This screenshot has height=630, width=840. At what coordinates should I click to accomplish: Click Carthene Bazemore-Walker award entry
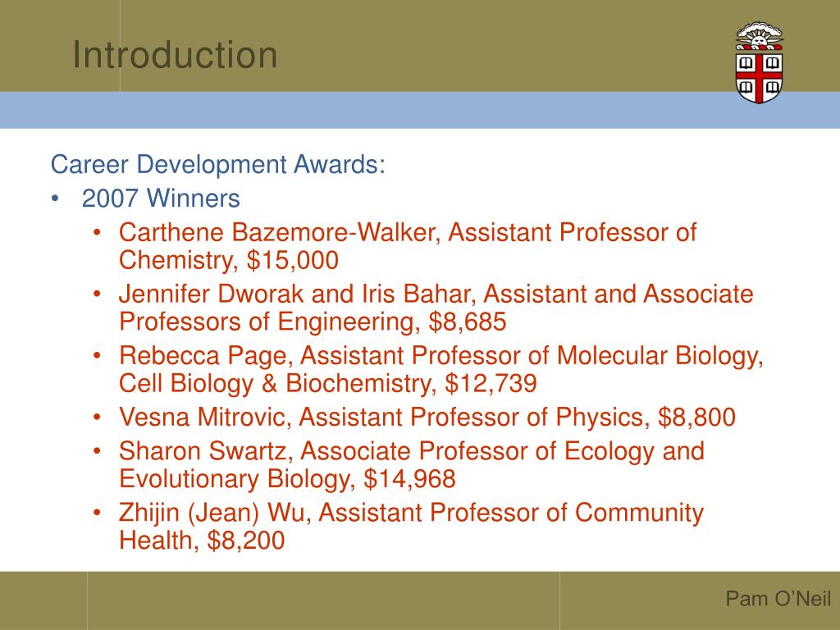[408, 246]
